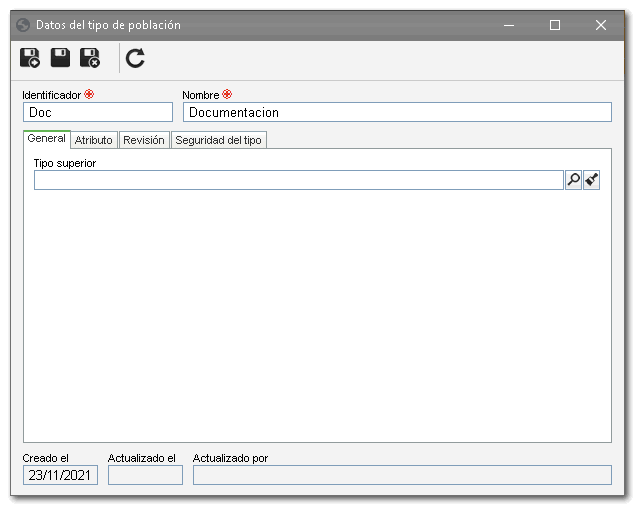The width and height of the screenshot is (636, 507).
Task: Maximize the Datos del tipo window
Action: pyautogui.click(x=555, y=25)
